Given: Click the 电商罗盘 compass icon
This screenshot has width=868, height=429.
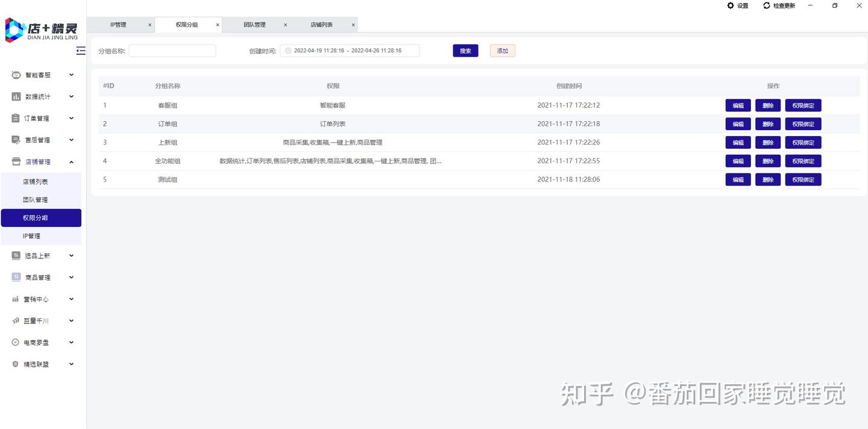Looking at the screenshot, I should tap(16, 343).
